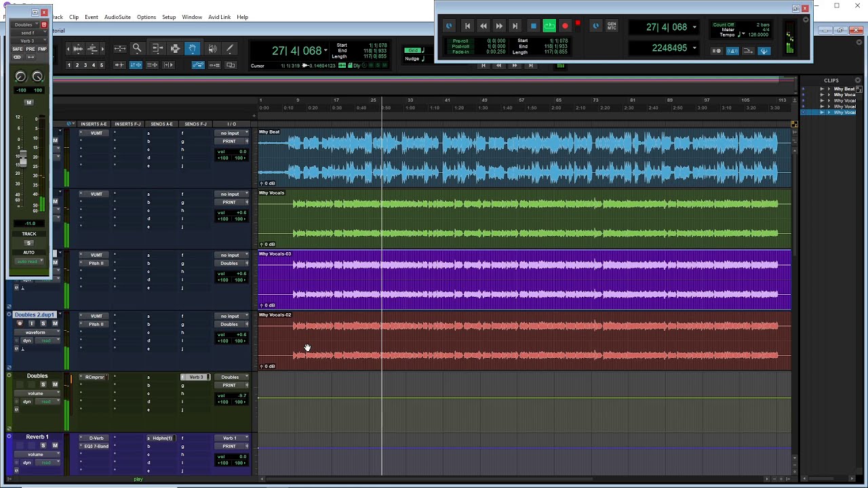This screenshot has height=488, width=868.
Task: Open auto read automation mode selector
Action: coord(29,261)
